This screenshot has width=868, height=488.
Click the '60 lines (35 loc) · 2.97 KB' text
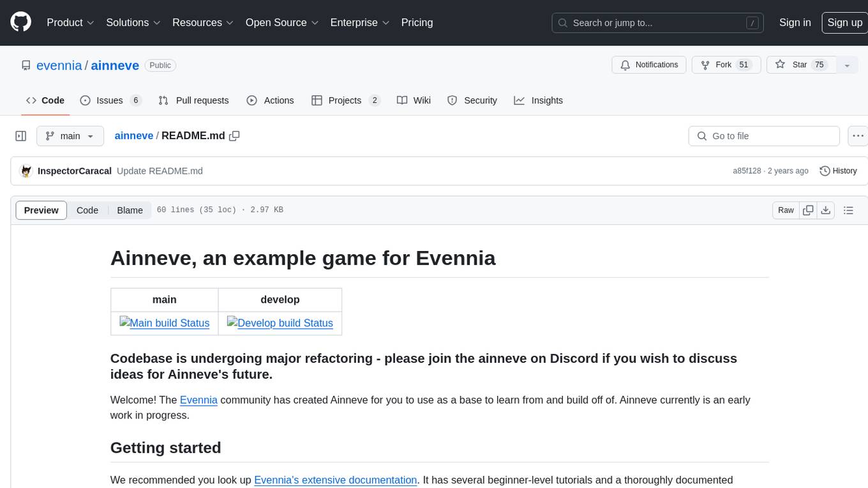[220, 210]
